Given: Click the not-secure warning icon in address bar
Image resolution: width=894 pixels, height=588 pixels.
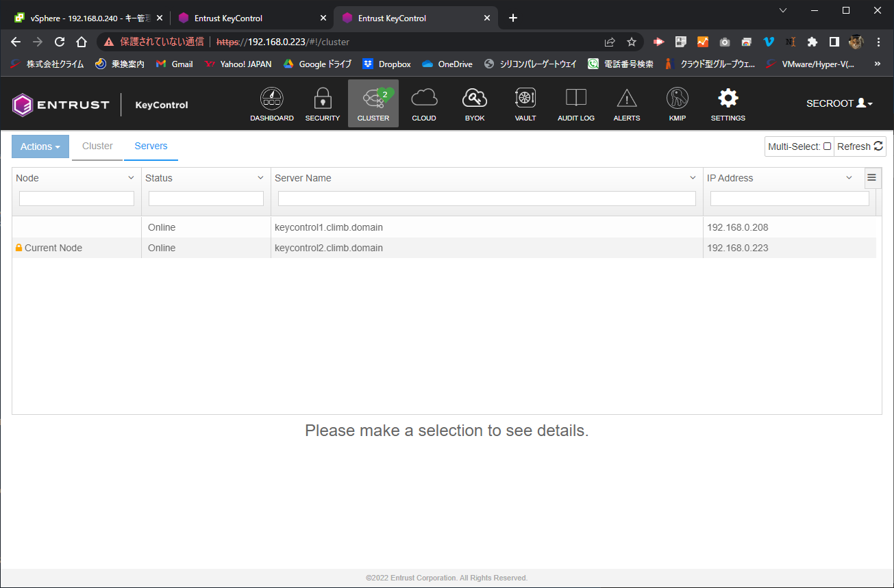Looking at the screenshot, I should pos(109,42).
